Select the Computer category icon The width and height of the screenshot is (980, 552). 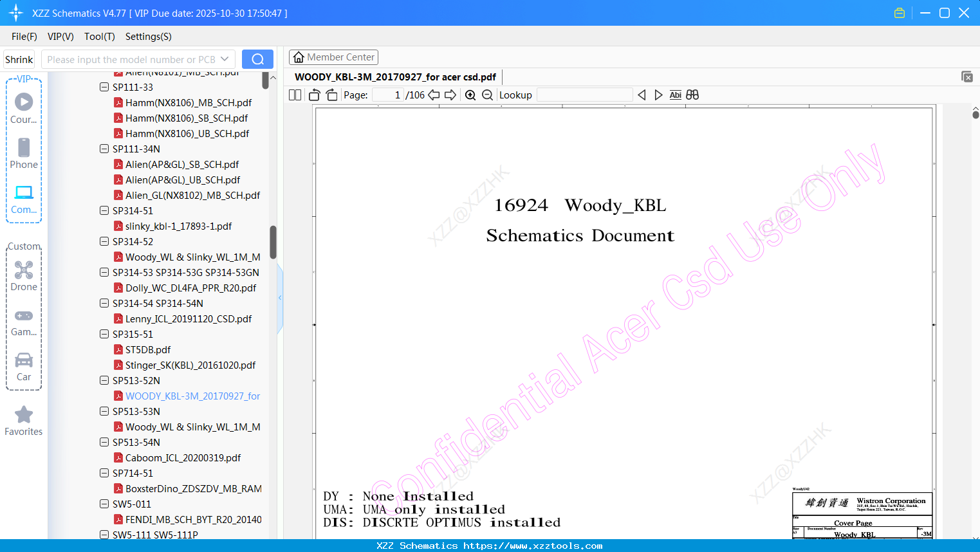[x=24, y=199]
